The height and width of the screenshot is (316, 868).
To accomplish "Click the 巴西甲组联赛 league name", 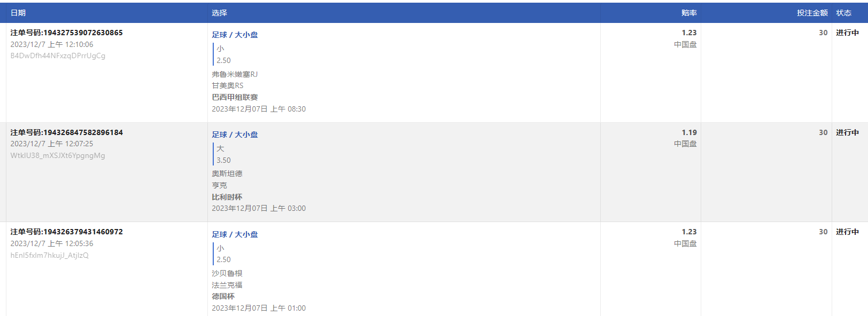I will click(235, 97).
